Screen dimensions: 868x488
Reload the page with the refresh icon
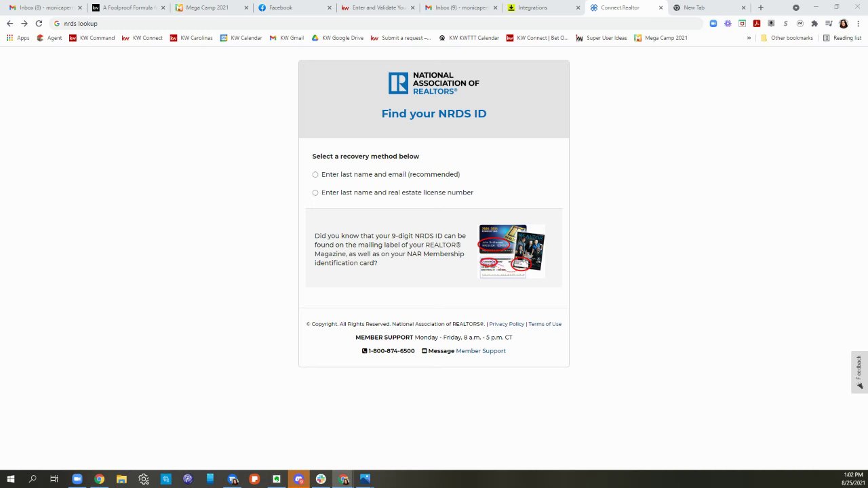(x=39, y=23)
